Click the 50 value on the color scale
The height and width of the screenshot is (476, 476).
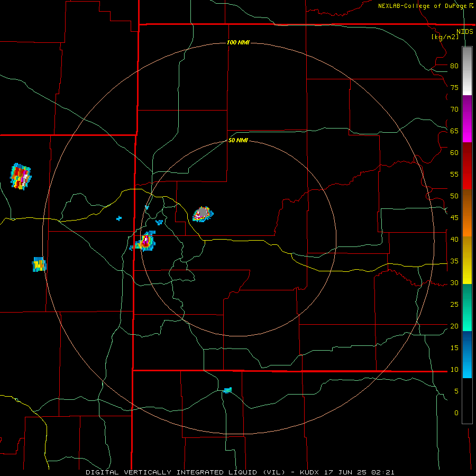click(x=454, y=196)
